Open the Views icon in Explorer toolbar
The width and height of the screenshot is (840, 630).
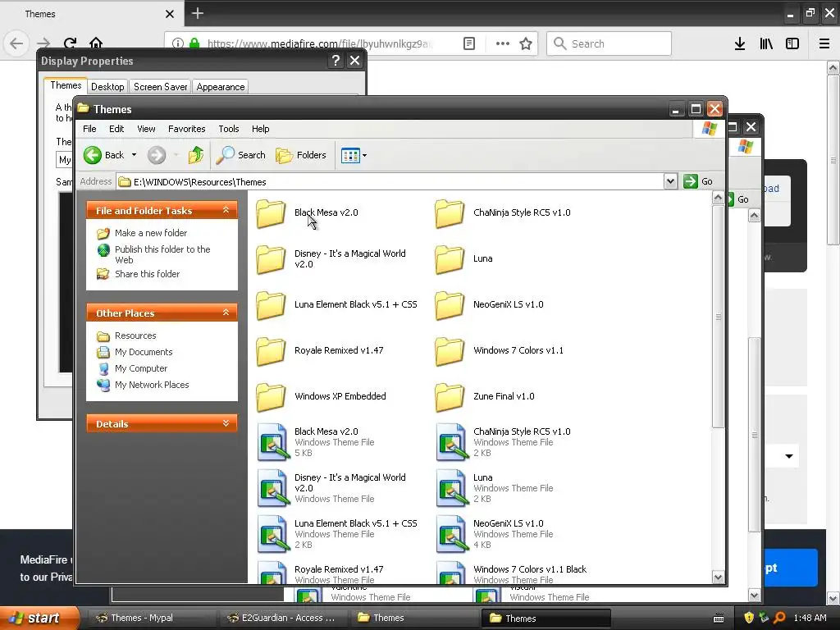point(350,156)
